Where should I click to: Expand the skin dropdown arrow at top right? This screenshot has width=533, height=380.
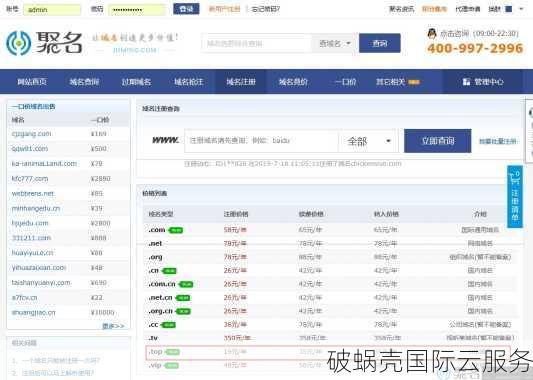click(x=521, y=9)
